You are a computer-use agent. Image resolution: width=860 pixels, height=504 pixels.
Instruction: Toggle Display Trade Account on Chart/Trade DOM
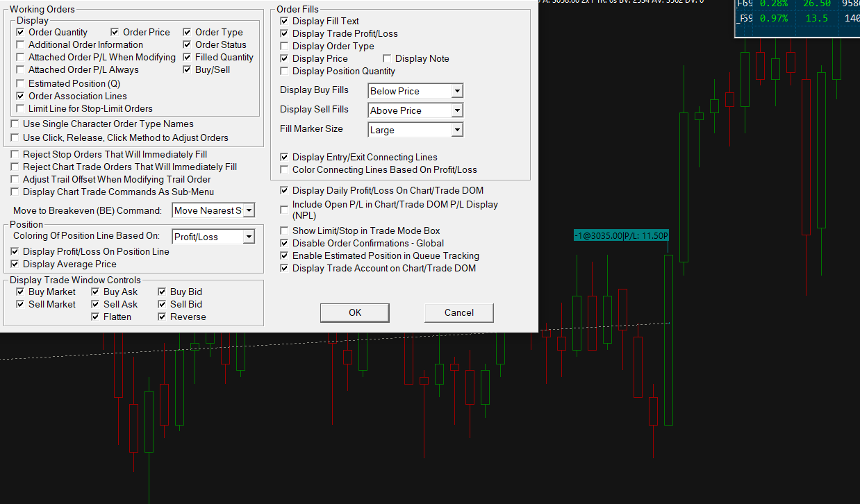click(284, 269)
